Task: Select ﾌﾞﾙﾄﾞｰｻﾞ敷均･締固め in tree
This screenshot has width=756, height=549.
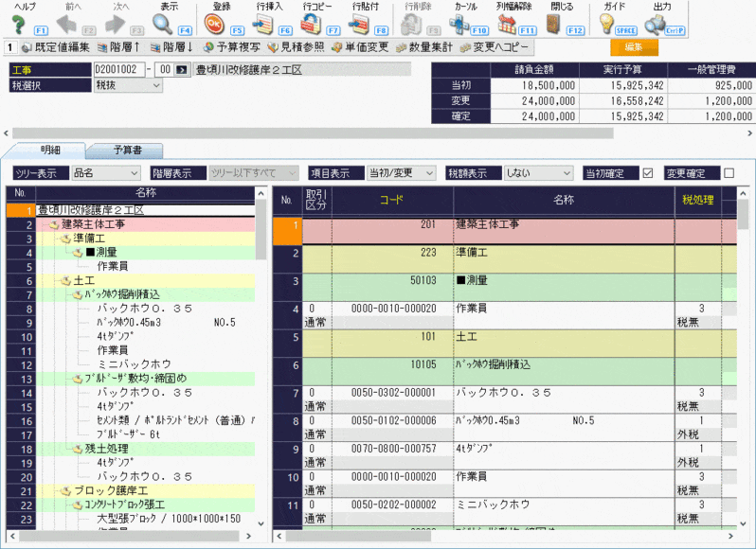Action: (135, 379)
